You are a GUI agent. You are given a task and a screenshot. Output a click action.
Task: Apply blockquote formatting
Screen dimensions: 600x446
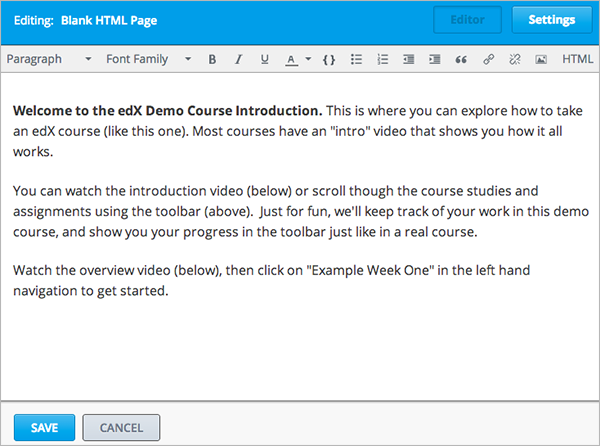[x=461, y=59]
